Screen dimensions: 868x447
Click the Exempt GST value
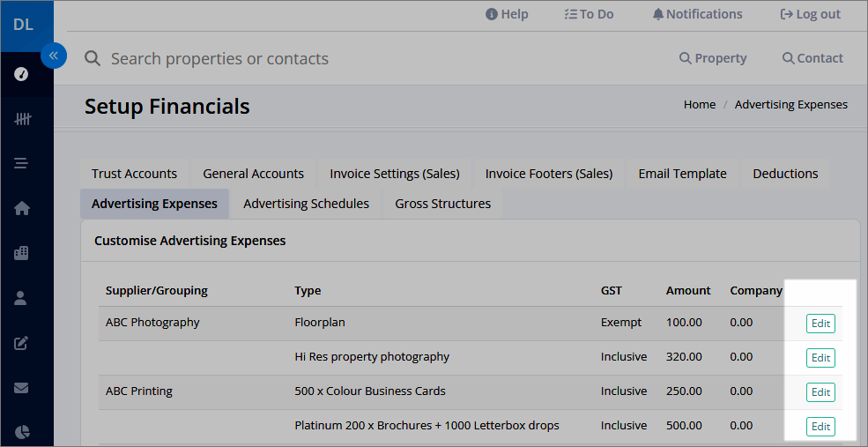(621, 322)
